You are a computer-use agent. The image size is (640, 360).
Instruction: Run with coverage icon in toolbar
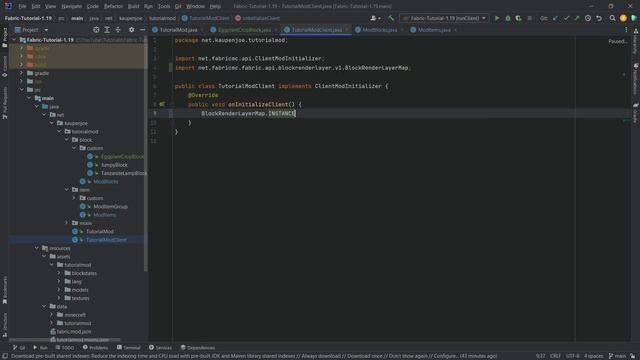[x=518, y=18]
